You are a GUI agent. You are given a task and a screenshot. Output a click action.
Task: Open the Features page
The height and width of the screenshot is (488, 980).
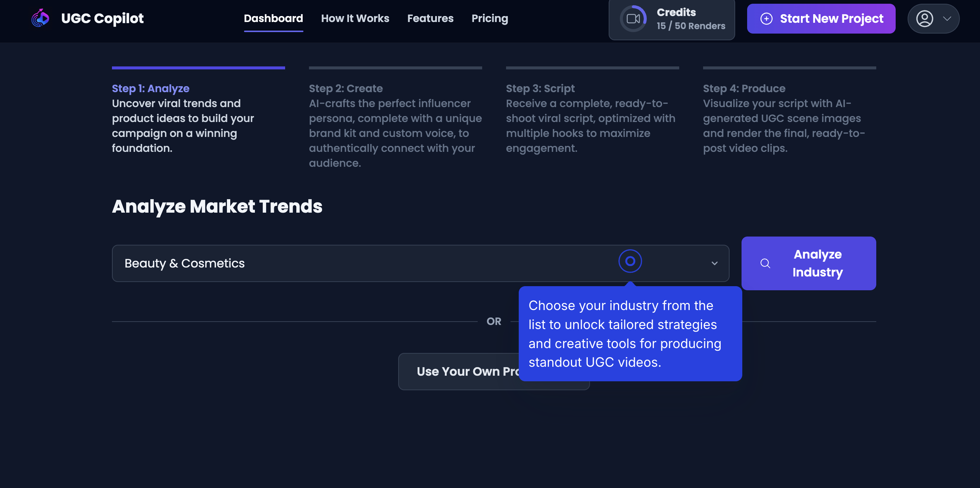430,18
